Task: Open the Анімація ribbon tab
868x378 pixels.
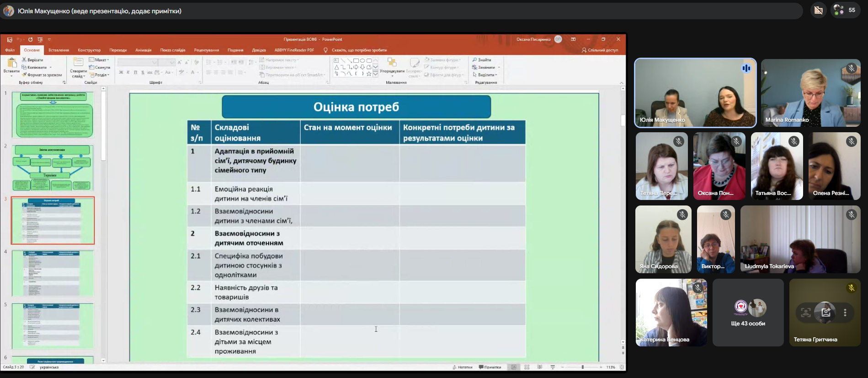Action: [x=144, y=50]
